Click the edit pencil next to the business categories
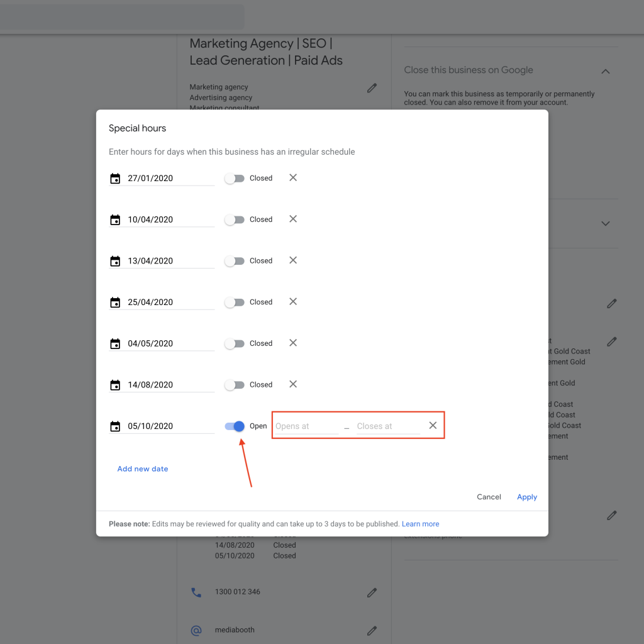Image resolution: width=644 pixels, height=644 pixels. 372,88
